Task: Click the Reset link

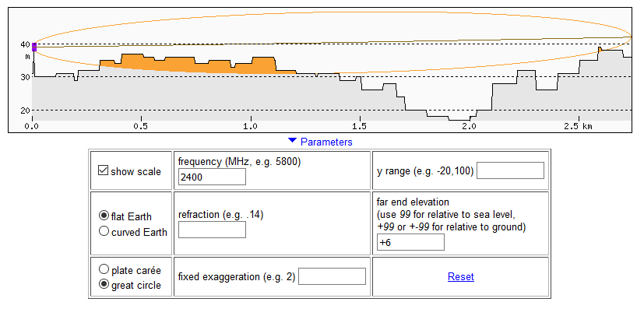Action: pos(461,276)
